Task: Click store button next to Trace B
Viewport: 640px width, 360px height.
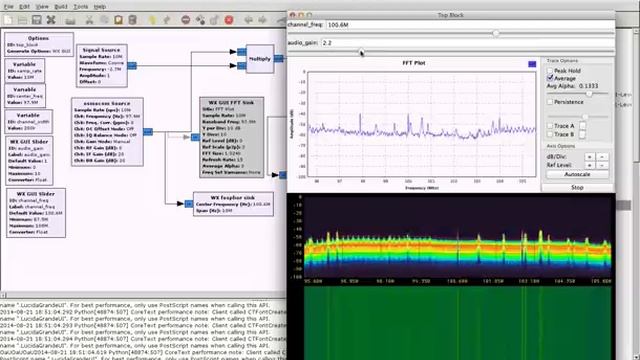Action: [x=582, y=134]
